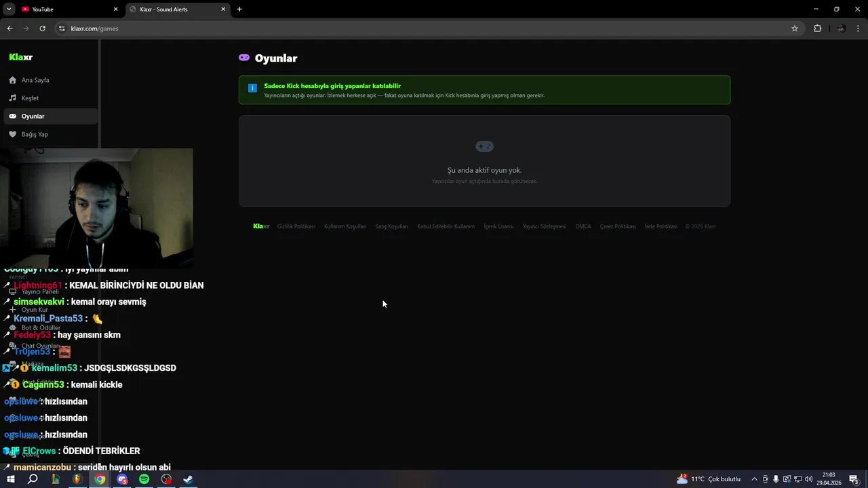The width and height of the screenshot is (868, 488).
Task: Open clock showing 21:03 29.04.2026
Action: [829, 479]
